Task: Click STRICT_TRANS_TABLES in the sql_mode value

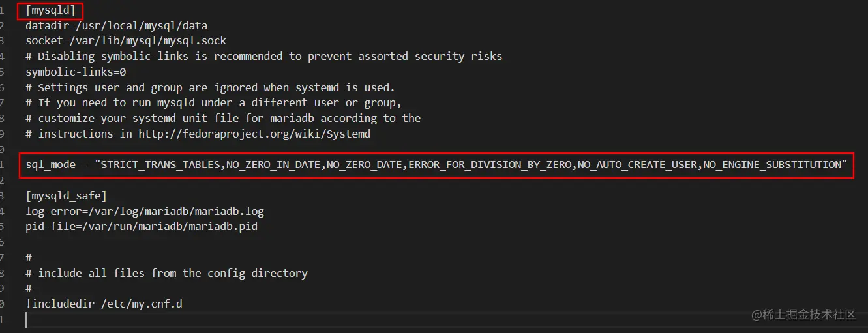Action: (160, 164)
